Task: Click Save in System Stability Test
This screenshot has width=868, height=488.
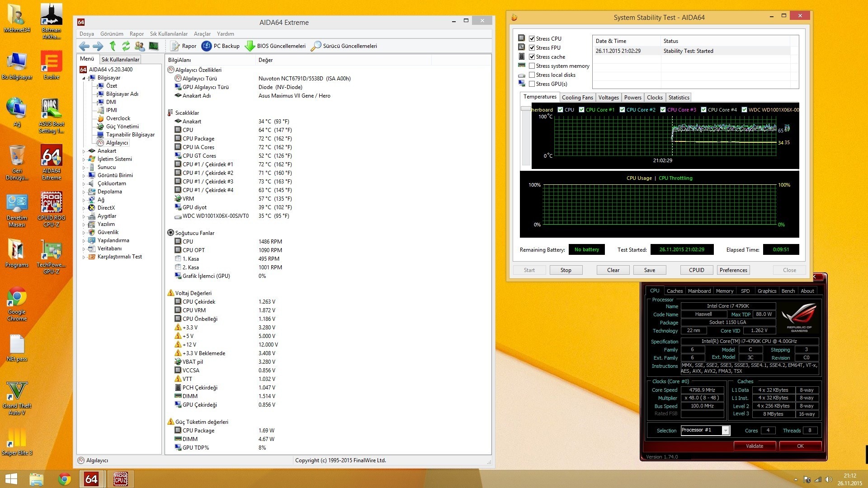Action: (649, 270)
